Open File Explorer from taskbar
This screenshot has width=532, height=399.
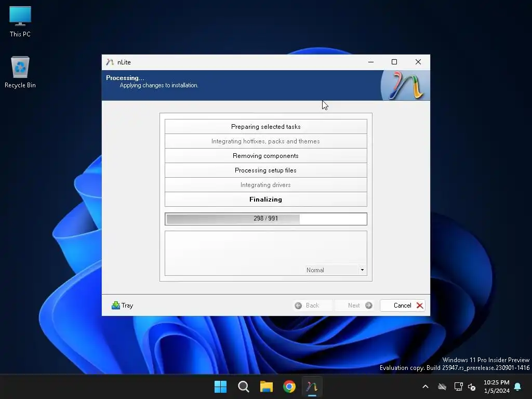267,387
